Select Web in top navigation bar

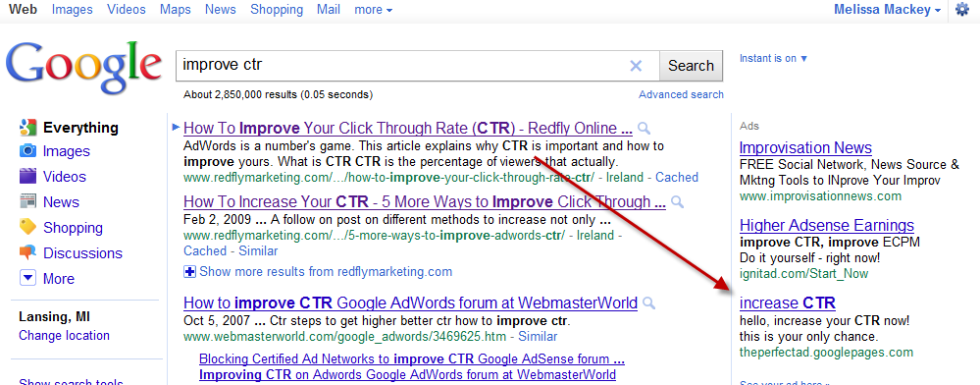click(x=23, y=10)
